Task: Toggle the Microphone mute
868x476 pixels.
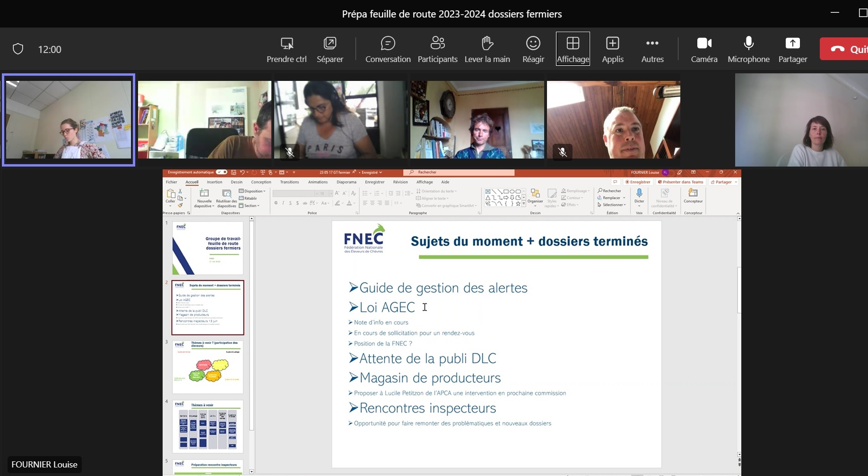Action: point(748,49)
